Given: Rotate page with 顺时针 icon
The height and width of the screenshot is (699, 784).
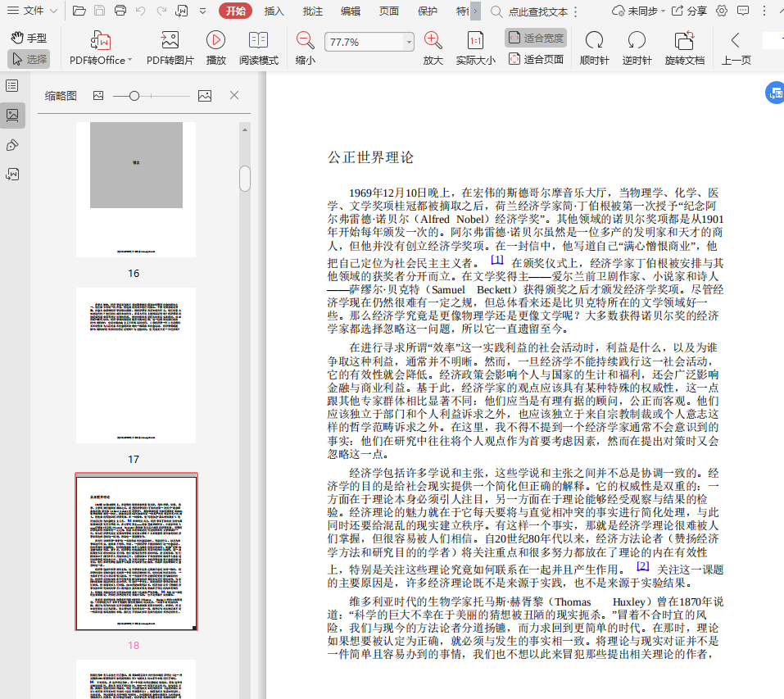Looking at the screenshot, I should 594,41.
